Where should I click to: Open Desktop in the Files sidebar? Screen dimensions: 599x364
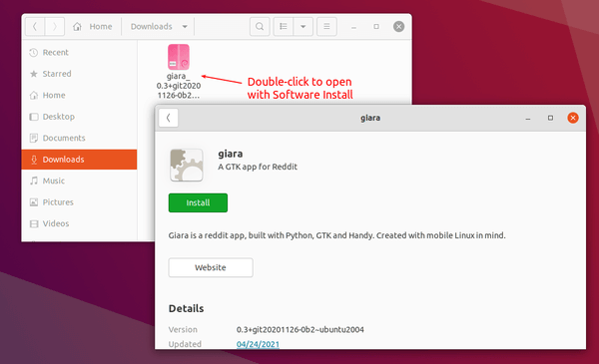(x=80, y=117)
